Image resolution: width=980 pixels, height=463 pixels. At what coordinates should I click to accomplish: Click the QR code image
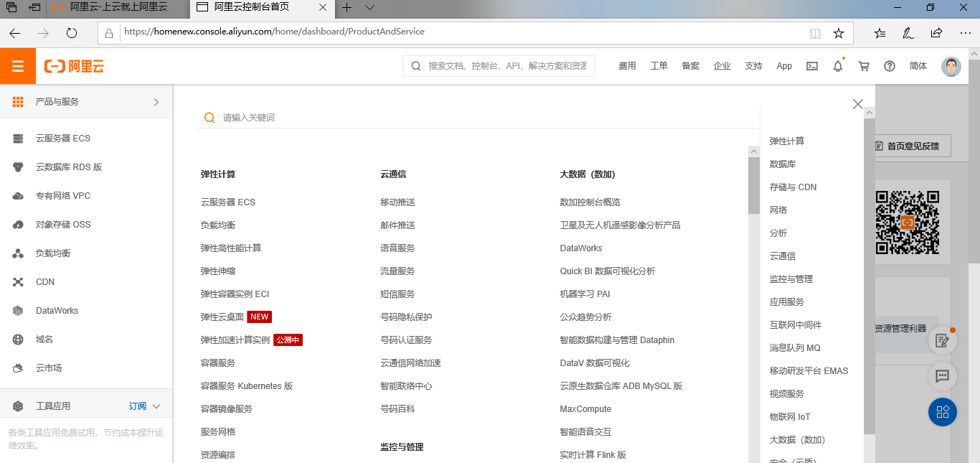(908, 223)
